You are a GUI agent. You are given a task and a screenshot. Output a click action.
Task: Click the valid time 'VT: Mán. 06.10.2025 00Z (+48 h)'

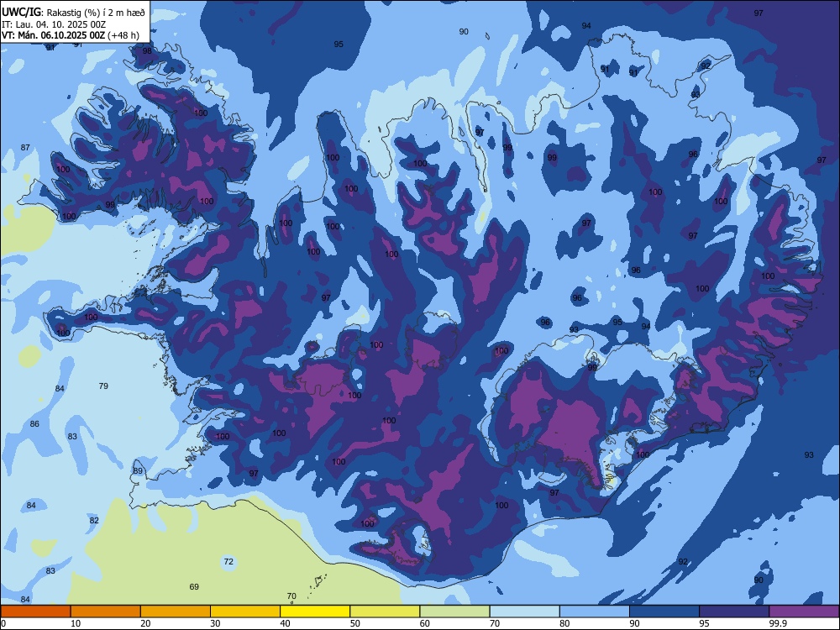[71, 35]
